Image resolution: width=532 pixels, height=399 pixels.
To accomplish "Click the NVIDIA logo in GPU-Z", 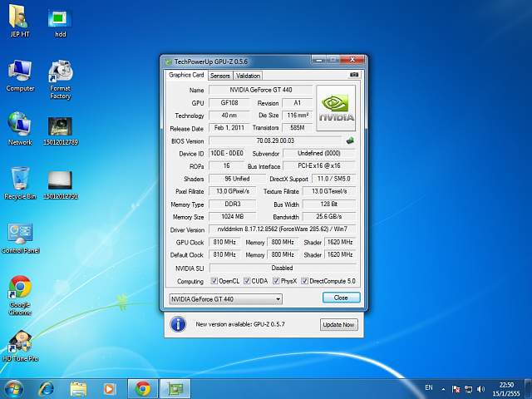I will pyautogui.click(x=337, y=106).
